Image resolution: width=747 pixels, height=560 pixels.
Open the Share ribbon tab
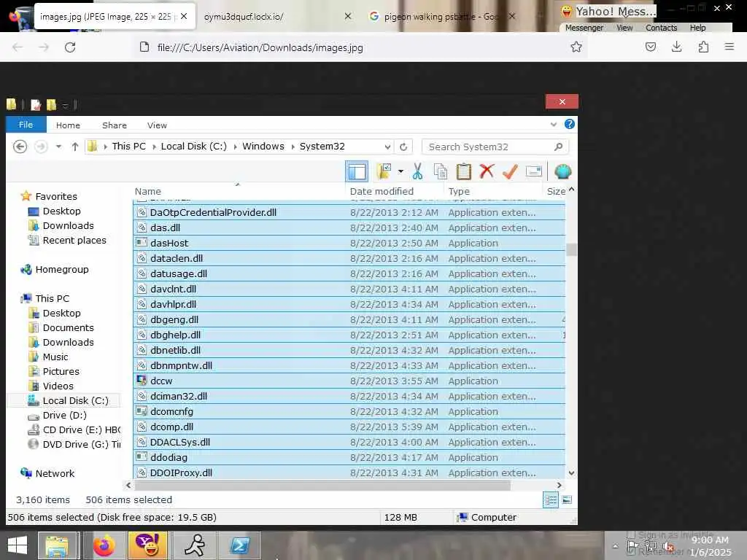click(x=115, y=125)
